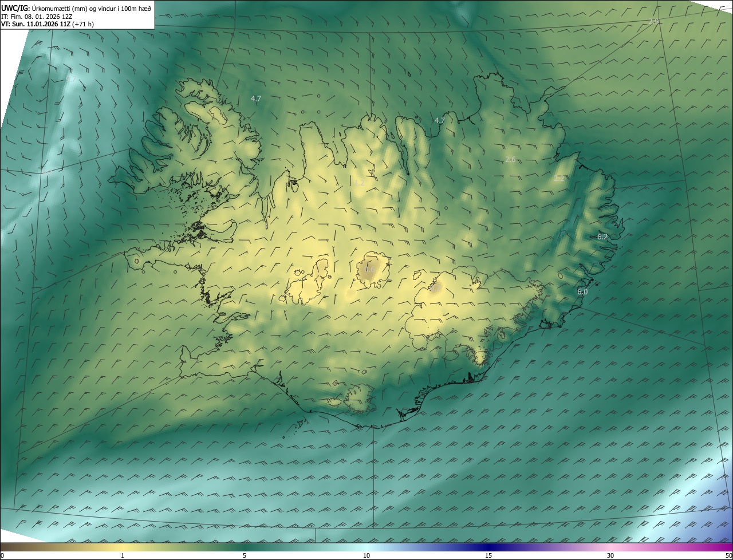Select the 30 mark on color legend
This screenshot has width=733, height=560.
pos(610,555)
